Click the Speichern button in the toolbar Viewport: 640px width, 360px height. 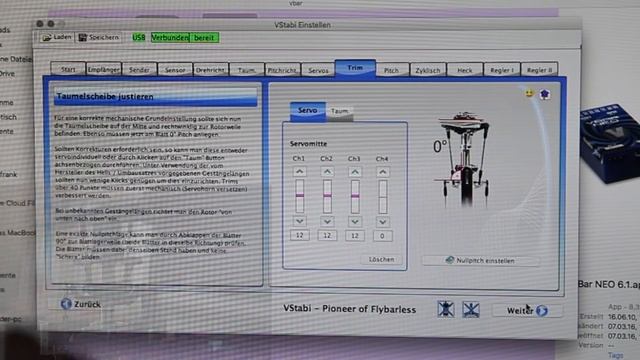pyautogui.click(x=99, y=38)
